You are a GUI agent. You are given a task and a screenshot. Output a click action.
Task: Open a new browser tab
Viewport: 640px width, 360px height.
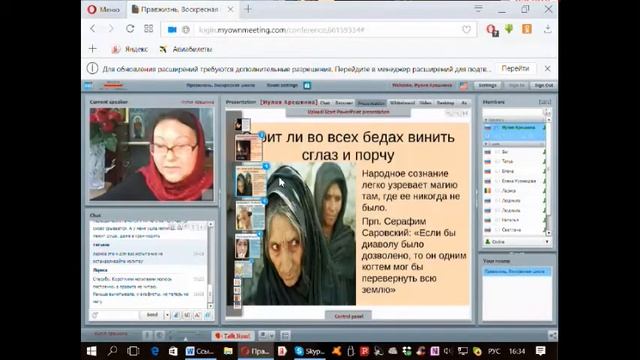click(x=248, y=9)
